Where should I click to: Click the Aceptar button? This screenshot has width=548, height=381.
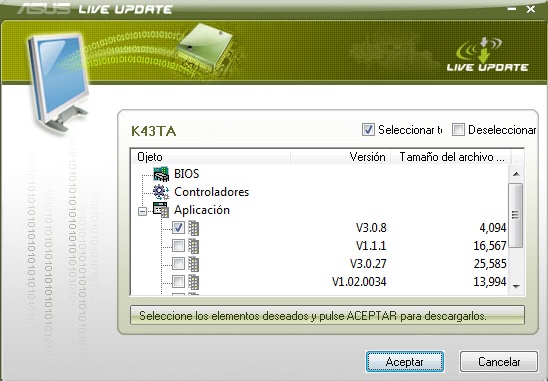coord(405,362)
